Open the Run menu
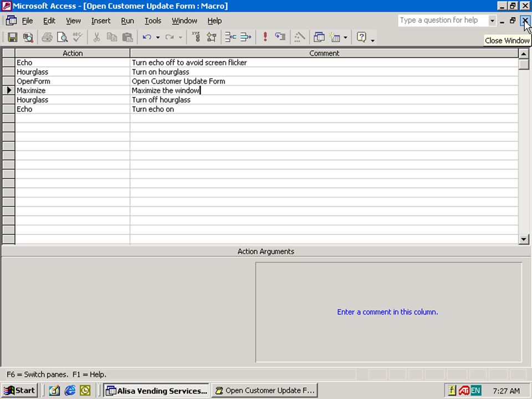 127,21
